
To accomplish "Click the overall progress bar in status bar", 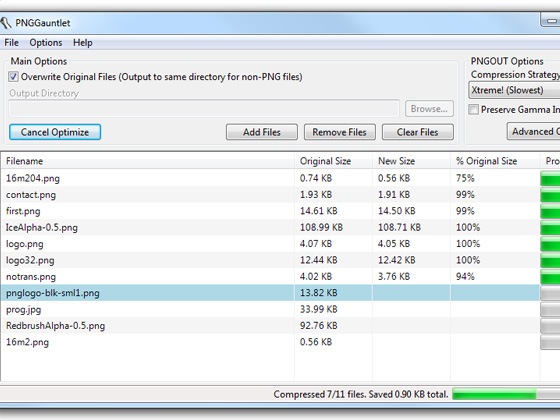I will [x=506, y=394].
